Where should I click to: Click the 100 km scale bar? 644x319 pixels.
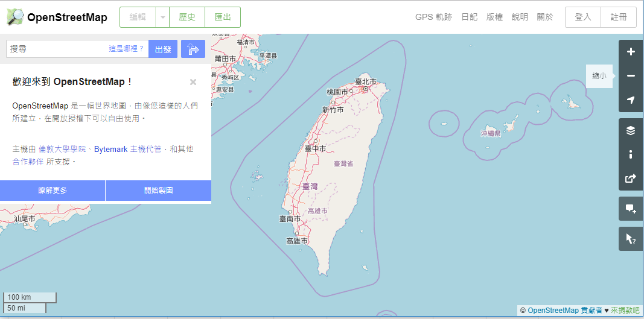[30, 297]
